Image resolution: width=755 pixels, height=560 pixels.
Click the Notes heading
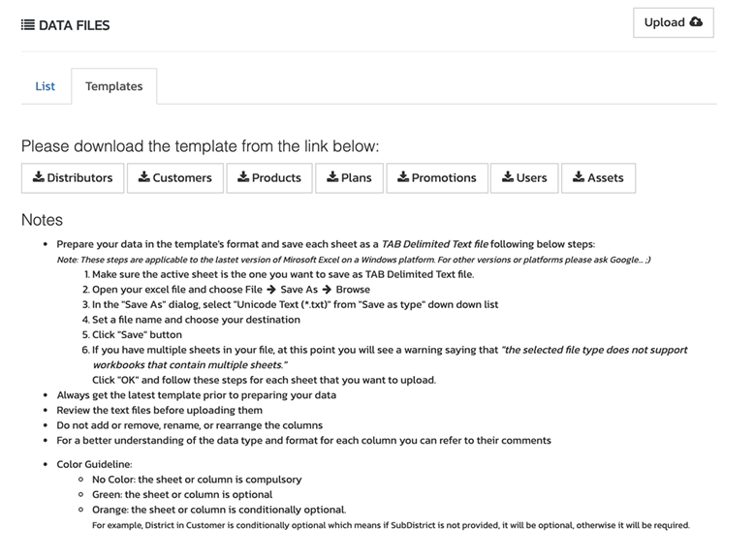42,220
